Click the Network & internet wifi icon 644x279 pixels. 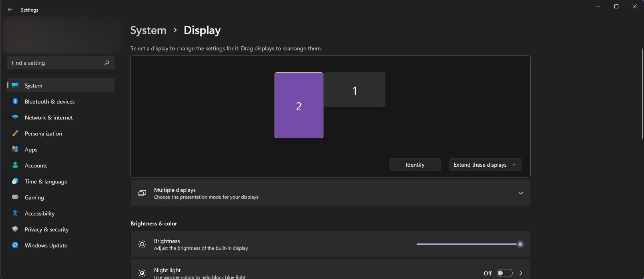(x=15, y=118)
